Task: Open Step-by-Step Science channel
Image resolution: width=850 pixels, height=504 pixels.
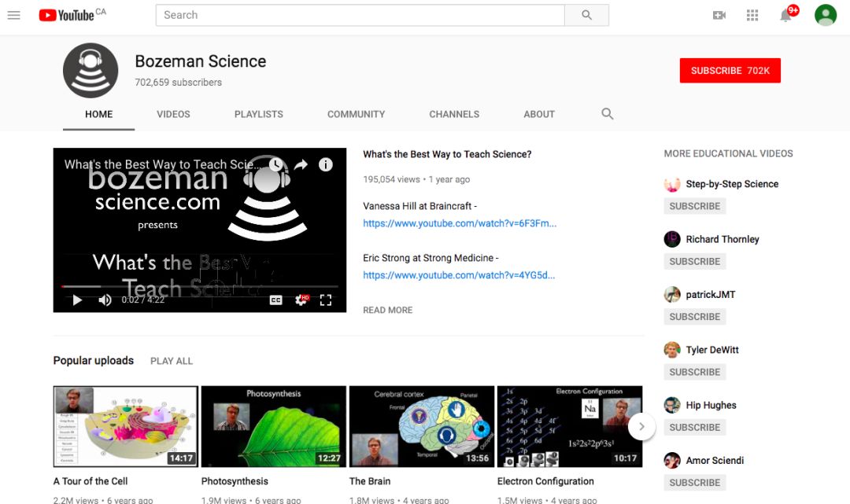Action: point(732,184)
